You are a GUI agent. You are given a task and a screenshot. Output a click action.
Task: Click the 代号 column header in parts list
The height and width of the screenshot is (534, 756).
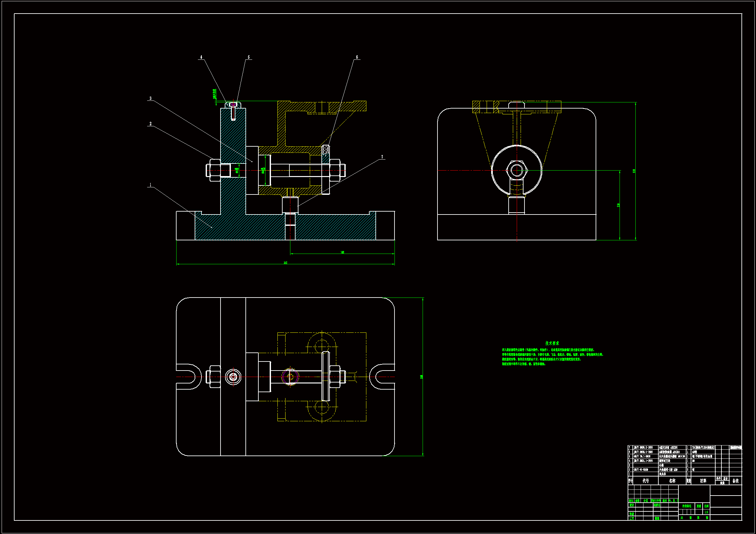click(645, 481)
